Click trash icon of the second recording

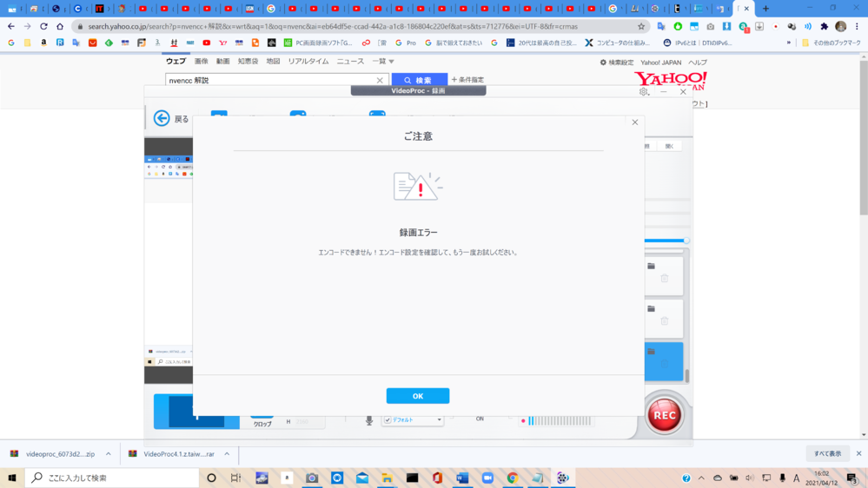[x=665, y=321]
